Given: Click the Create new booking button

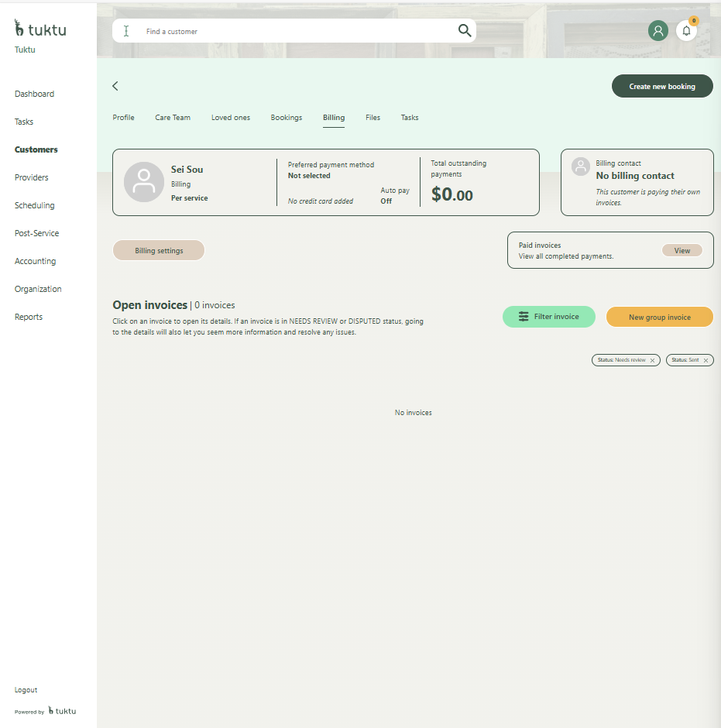Looking at the screenshot, I should [661, 86].
